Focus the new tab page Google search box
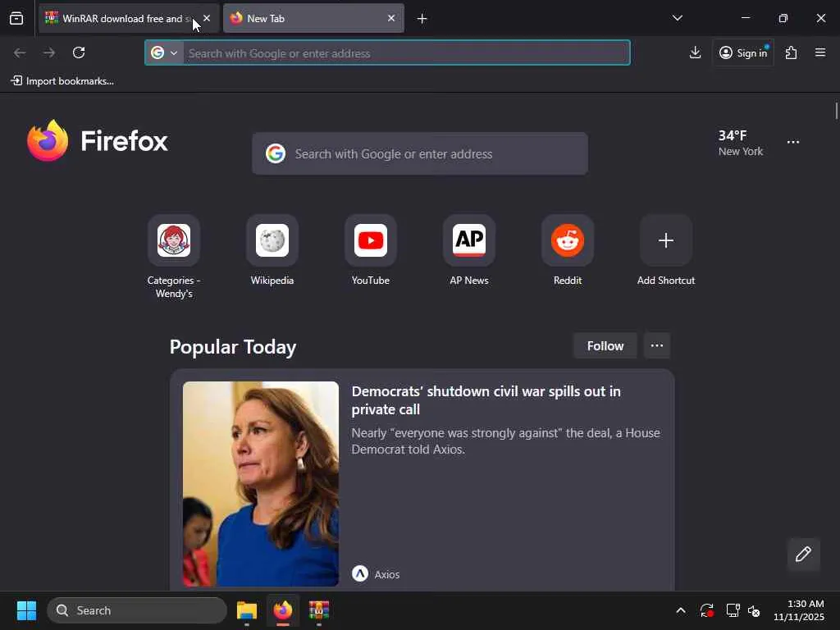 click(x=420, y=153)
